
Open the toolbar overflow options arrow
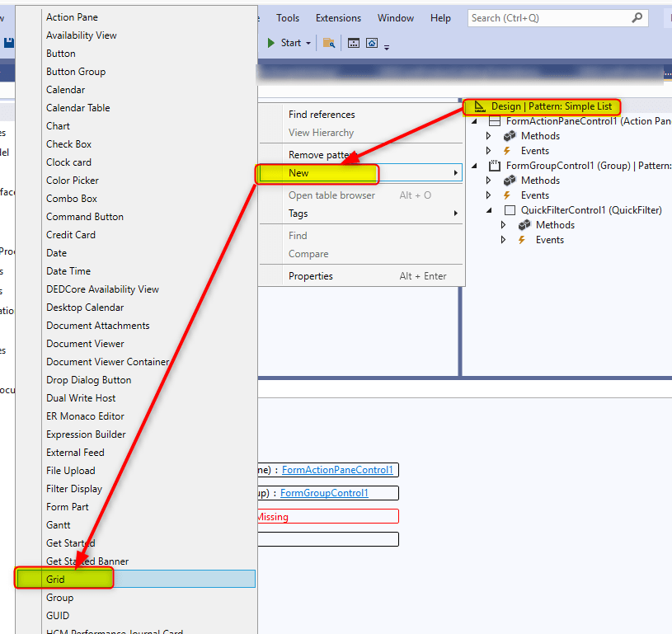tap(387, 46)
